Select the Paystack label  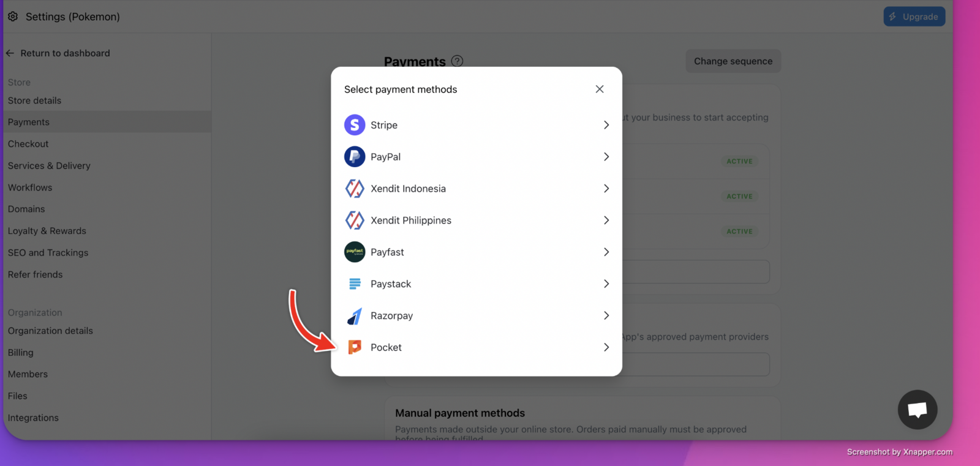coord(391,284)
